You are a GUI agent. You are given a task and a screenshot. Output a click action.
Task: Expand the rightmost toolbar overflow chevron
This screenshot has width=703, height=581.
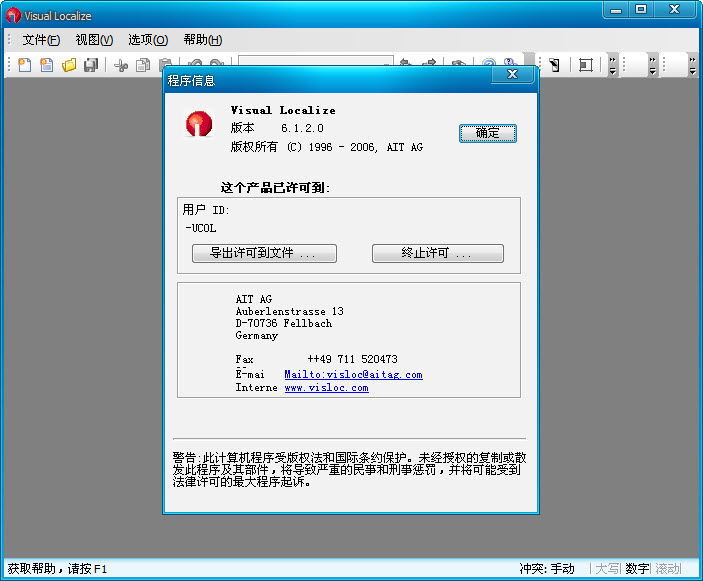692,65
